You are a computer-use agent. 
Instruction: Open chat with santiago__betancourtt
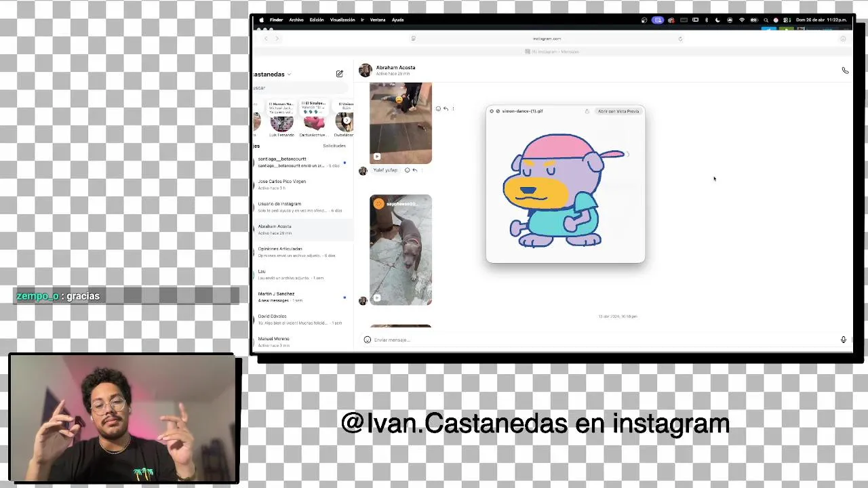click(x=302, y=162)
